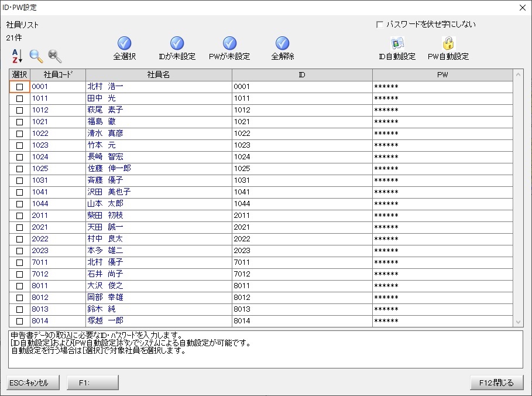Select employee name 竹本 元
This screenshot has height=396, width=532.
[159, 145]
